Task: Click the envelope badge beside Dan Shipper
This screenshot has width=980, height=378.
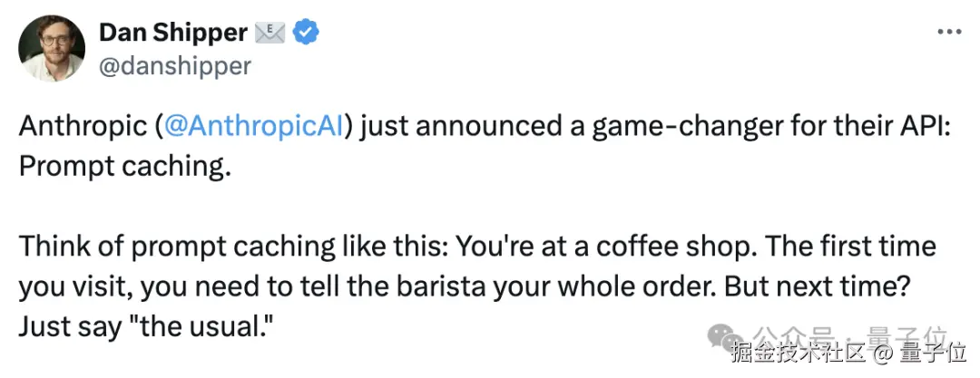Action: pyautogui.click(x=269, y=33)
